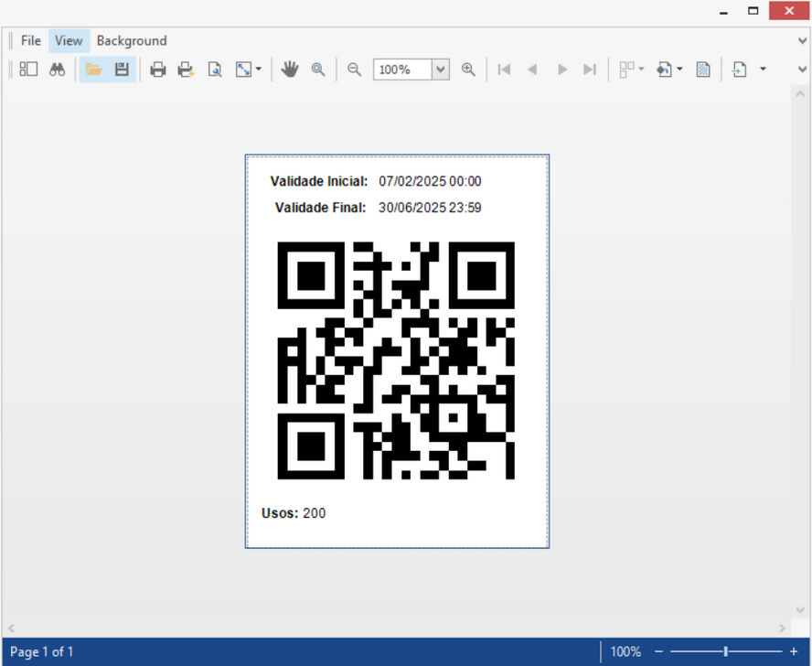Click the horizontal scrollbar right arrow
This screenshot has width=812, height=666.
(782, 628)
